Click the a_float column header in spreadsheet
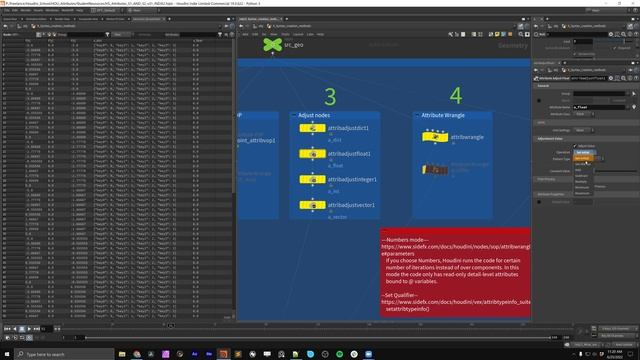This screenshot has height=360, width=640. click(198, 41)
